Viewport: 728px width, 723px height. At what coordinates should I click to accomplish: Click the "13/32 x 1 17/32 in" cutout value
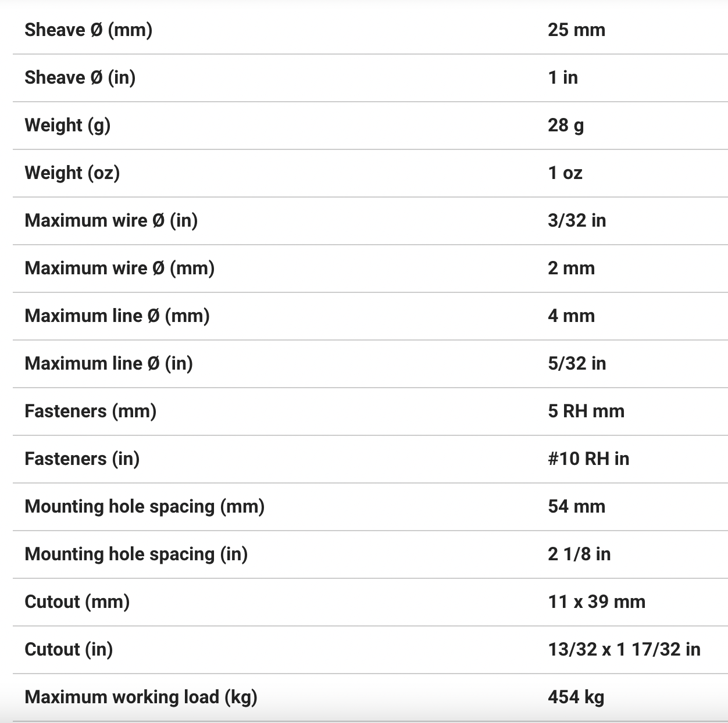point(623,649)
